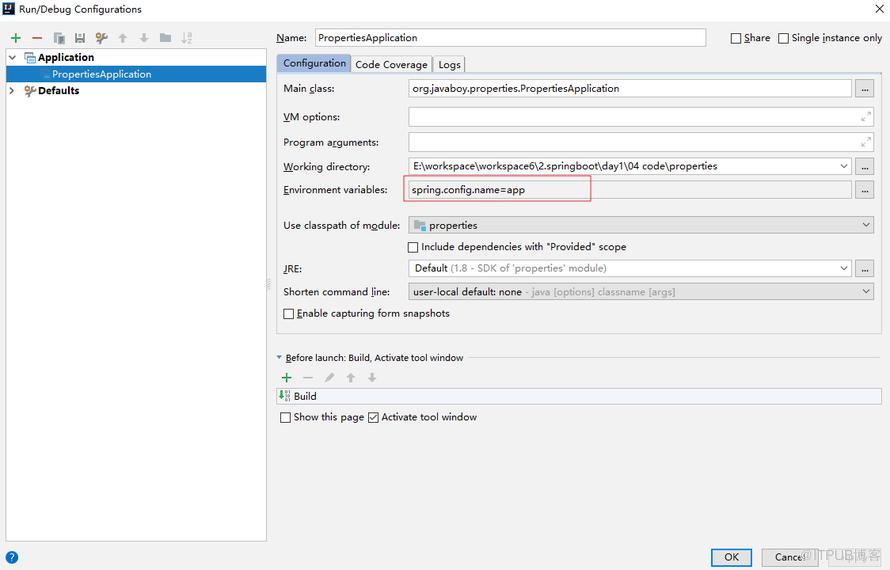Select the Build entry in Before launch list
The width and height of the screenshot is (890, 570).
coord(579,396)
